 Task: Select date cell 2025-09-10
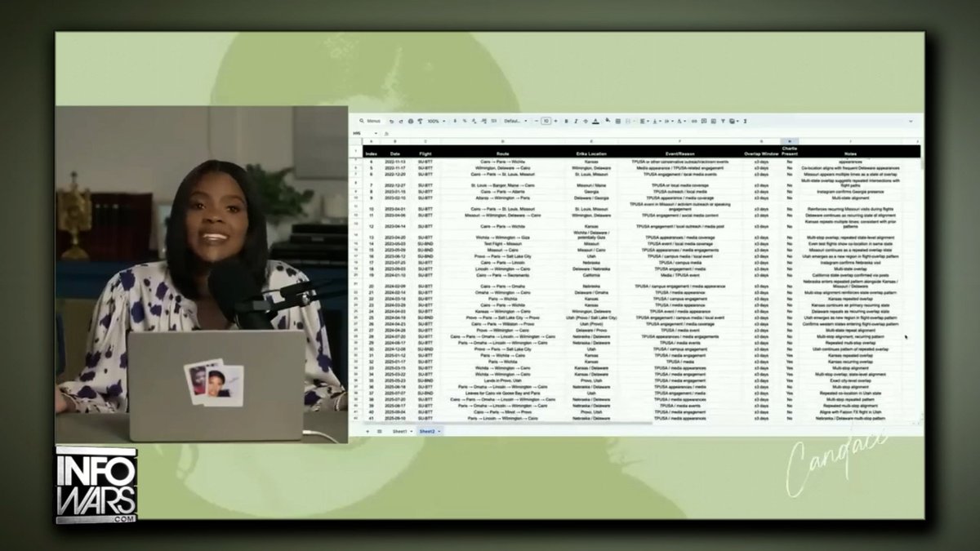point(395,418)
